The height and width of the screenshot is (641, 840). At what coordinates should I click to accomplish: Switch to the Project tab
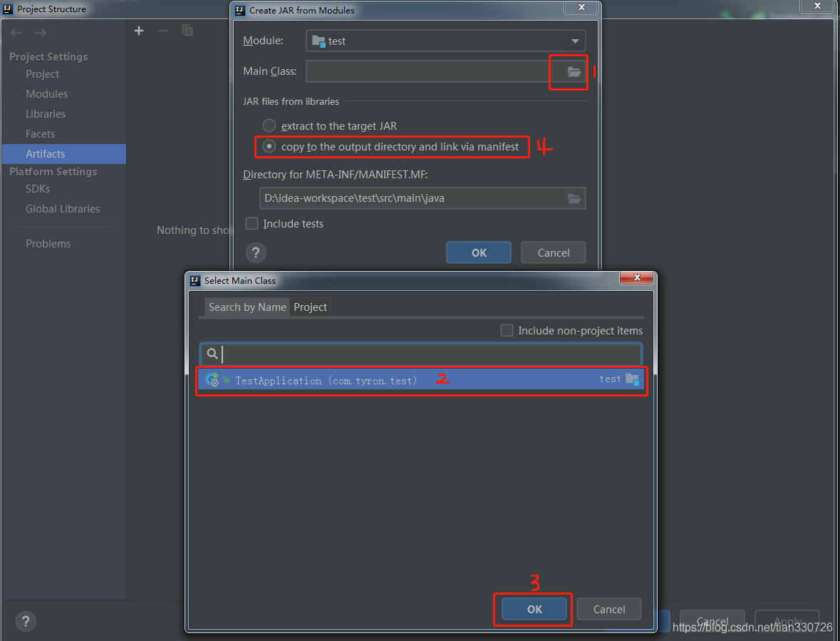coord(310,307)
